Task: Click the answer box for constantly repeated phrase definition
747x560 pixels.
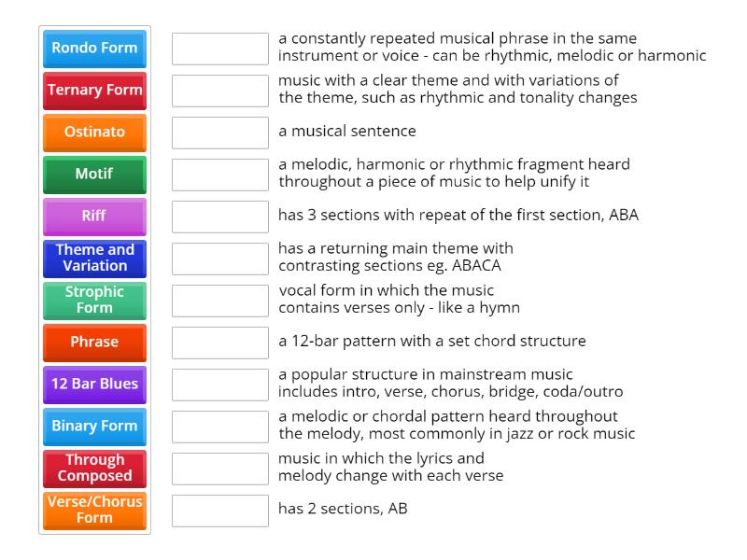Action: coord(220,49)
